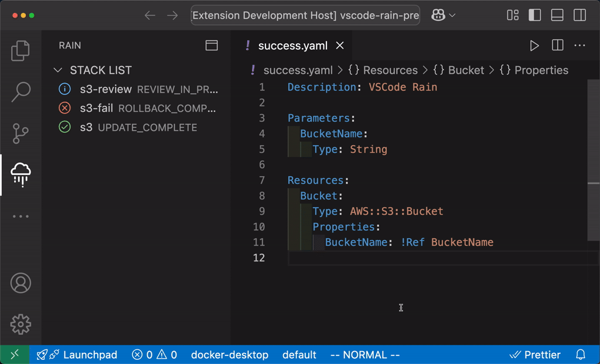The height and width of the screenshot is (364, 600).
Task: Click the editor vertical scrollbar
Action: point(594,160)
